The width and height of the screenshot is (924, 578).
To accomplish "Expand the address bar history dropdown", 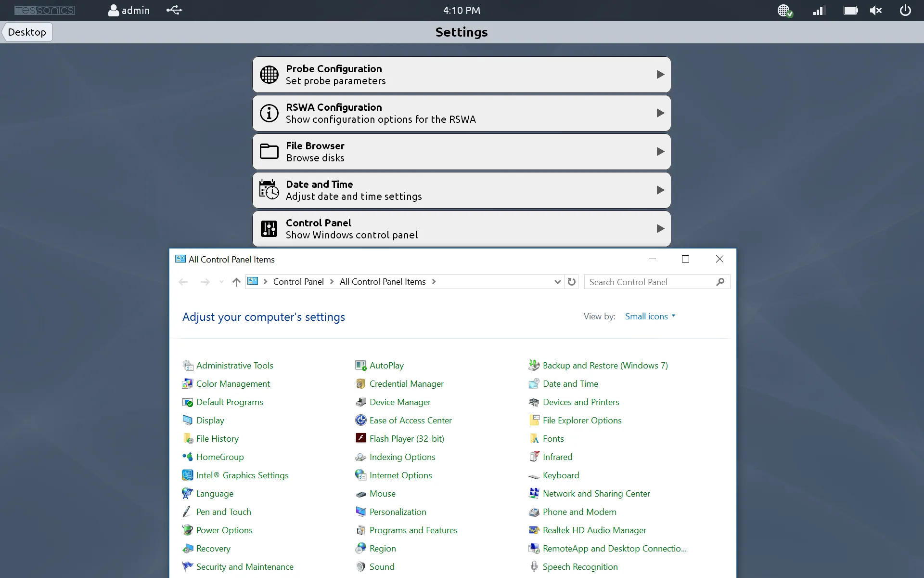I will click(x=557, y=282).
